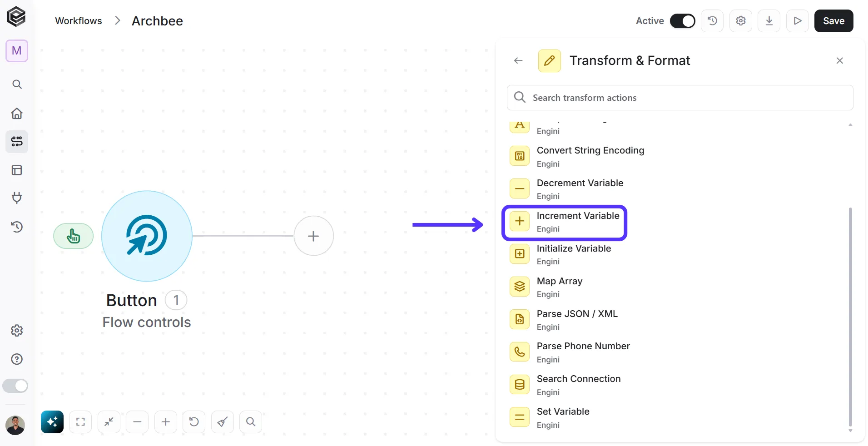Click the Flow controls label
This screenshot has height=446, width=868.
click(147, 322)
